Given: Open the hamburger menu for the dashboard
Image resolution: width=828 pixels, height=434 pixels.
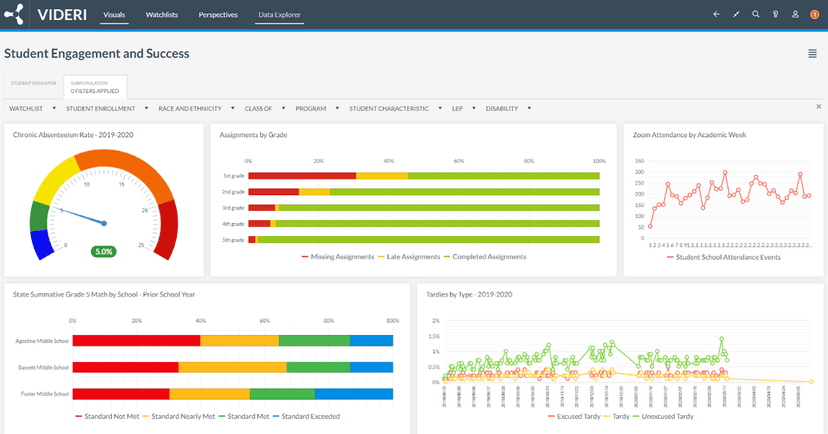Looking at the screenshot, I should [x=812, y=54].
